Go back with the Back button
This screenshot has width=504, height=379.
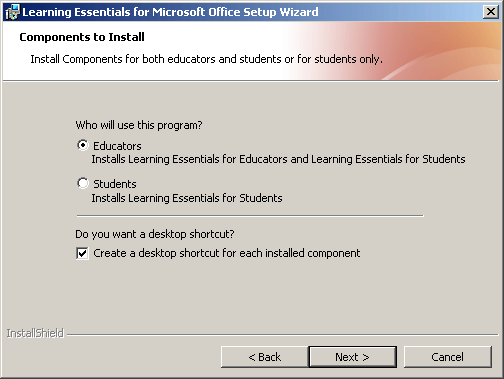tap(265, 357)
